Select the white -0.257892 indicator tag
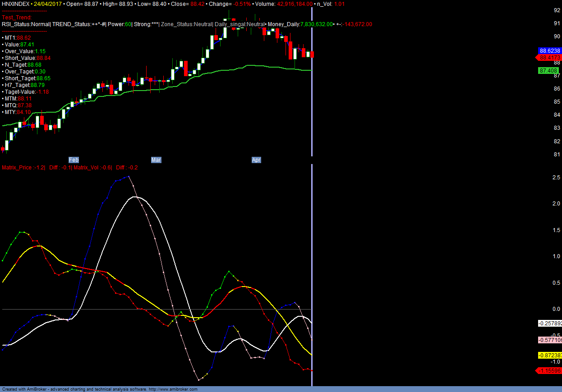The width and height of the screenshot is (562, 392). (x=550, y=324)
